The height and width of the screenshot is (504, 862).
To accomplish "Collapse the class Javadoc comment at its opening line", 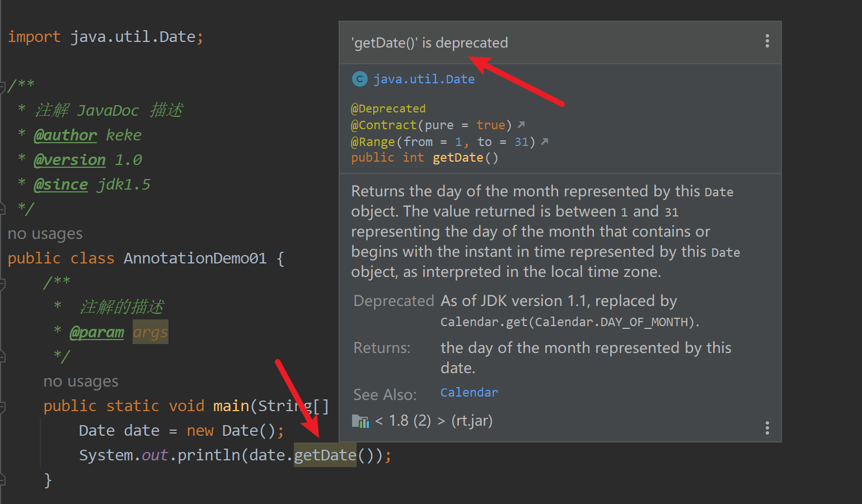I will pos(3,86).
